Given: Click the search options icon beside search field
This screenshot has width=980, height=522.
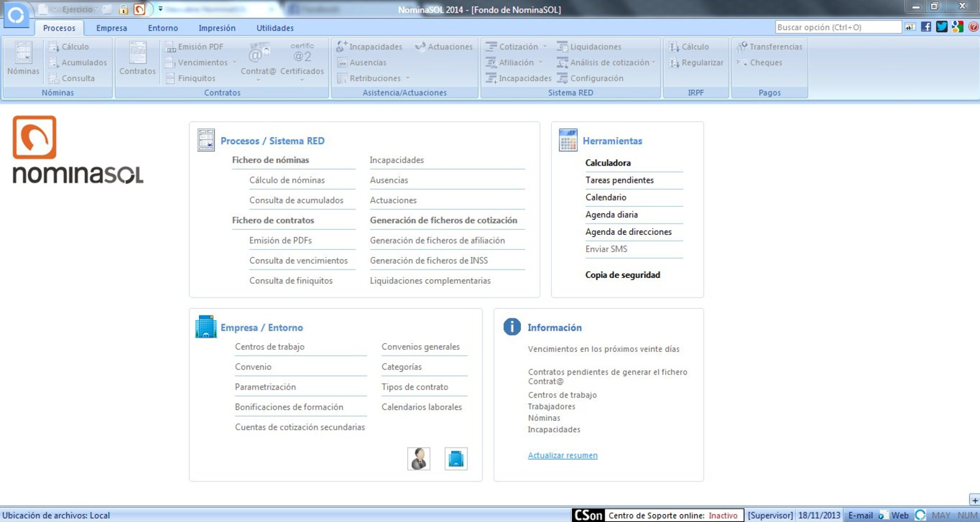Looking at the screenshot, I should pyautogui.click(x=910, y=27).
